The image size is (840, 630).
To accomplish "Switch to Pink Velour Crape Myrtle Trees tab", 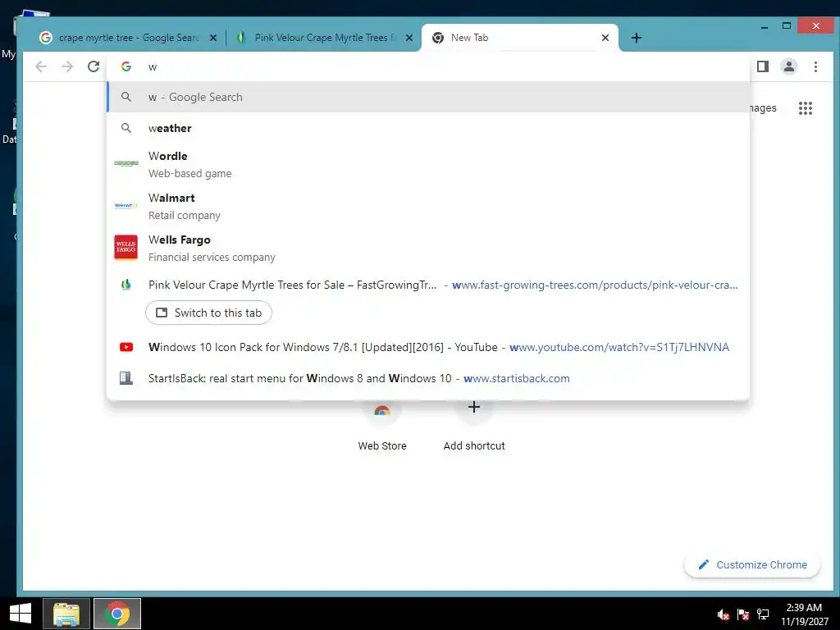I will click(324, 38).
